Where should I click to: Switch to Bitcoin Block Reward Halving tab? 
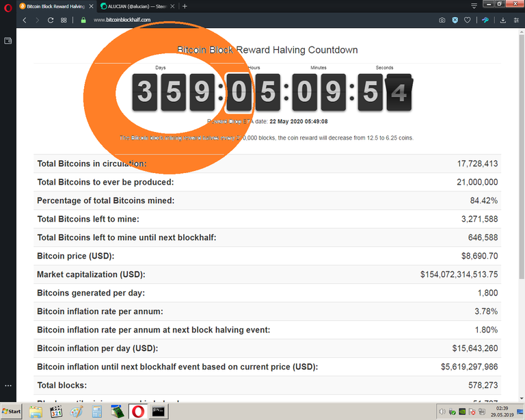pos(56,6)
